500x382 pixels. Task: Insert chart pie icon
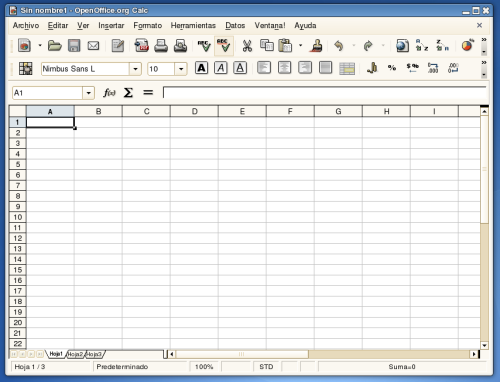[x=468, y=45]
